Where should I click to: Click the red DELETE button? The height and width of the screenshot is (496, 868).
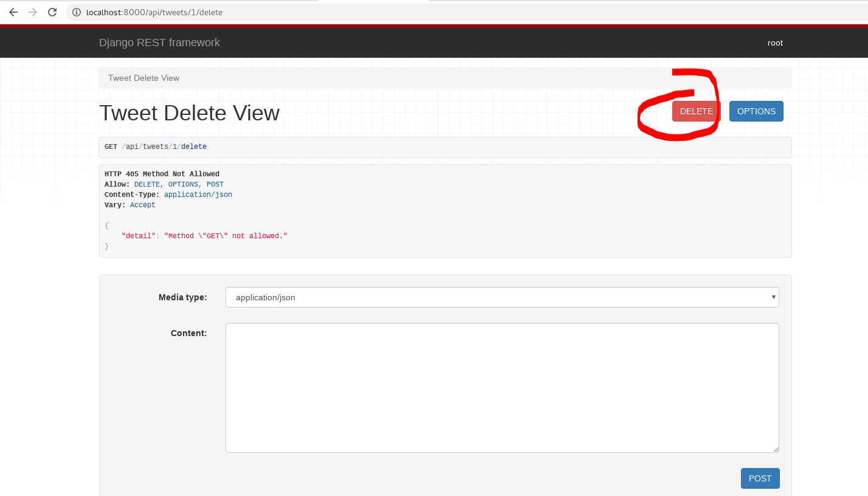[696, 111]
